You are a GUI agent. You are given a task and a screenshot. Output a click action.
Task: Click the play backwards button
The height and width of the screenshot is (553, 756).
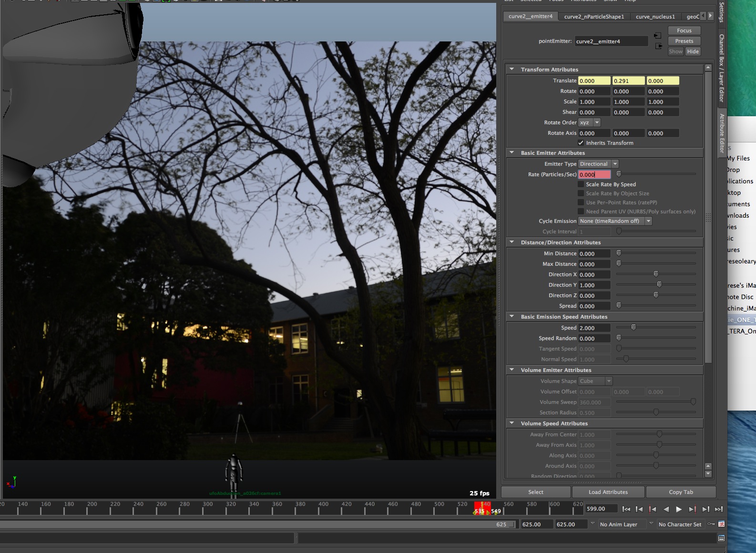click(x=666, y=509)
